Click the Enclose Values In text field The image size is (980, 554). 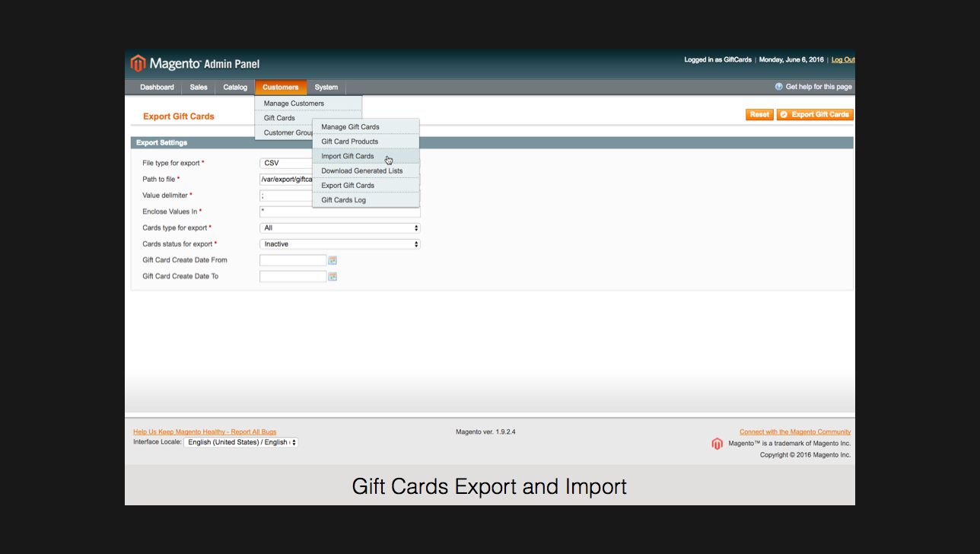tap(339, 212)
